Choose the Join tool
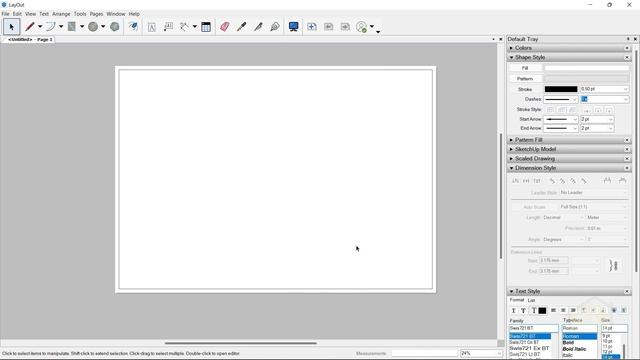The image size is (640, 360). click(x=275, y=27)
